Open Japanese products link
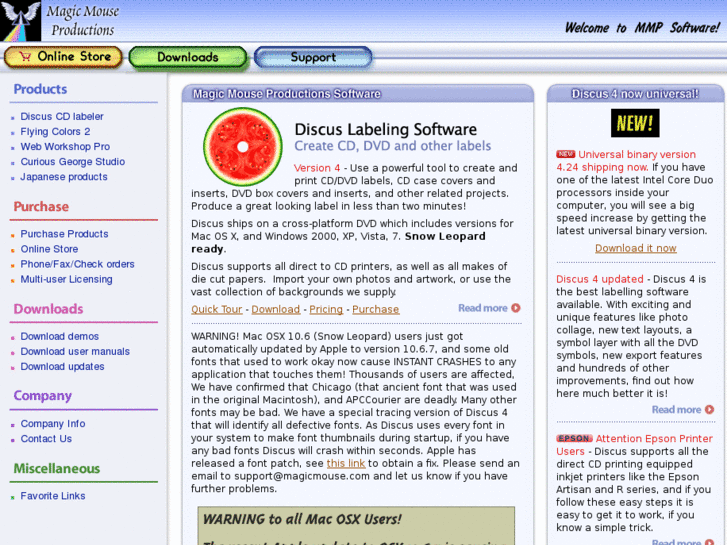727x545 pixels. click(64, 177)
